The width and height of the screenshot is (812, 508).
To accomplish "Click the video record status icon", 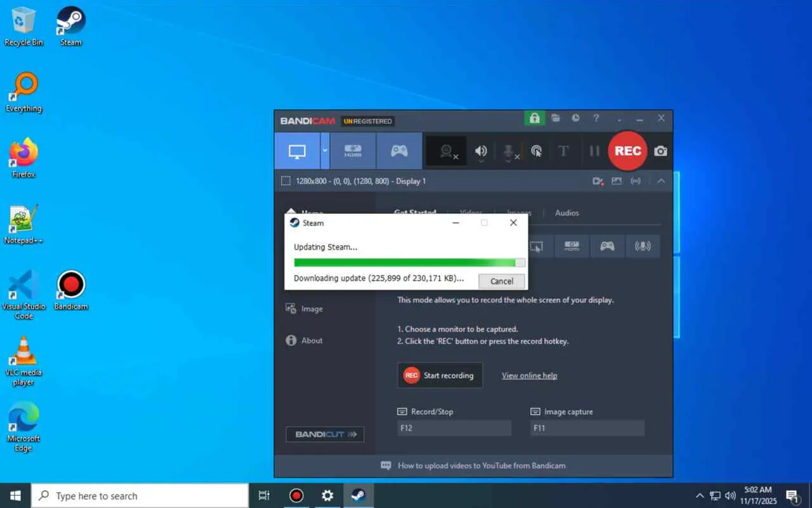I will pos(598,181).
